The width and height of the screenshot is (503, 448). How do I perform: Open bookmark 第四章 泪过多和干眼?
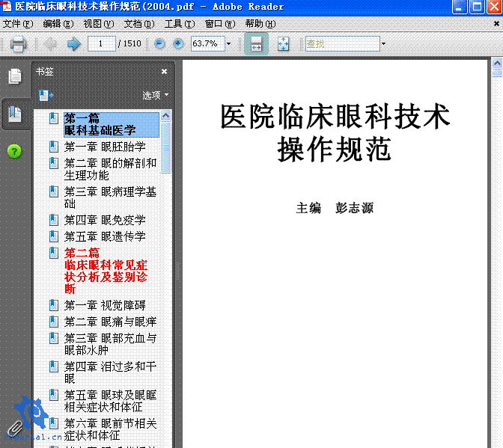110,372
